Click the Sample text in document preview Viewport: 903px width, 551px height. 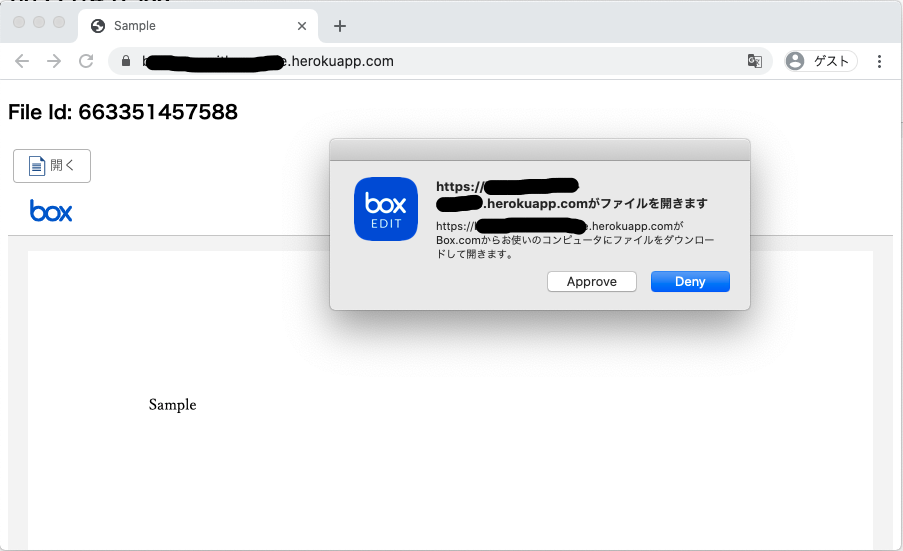coord(172,405)
